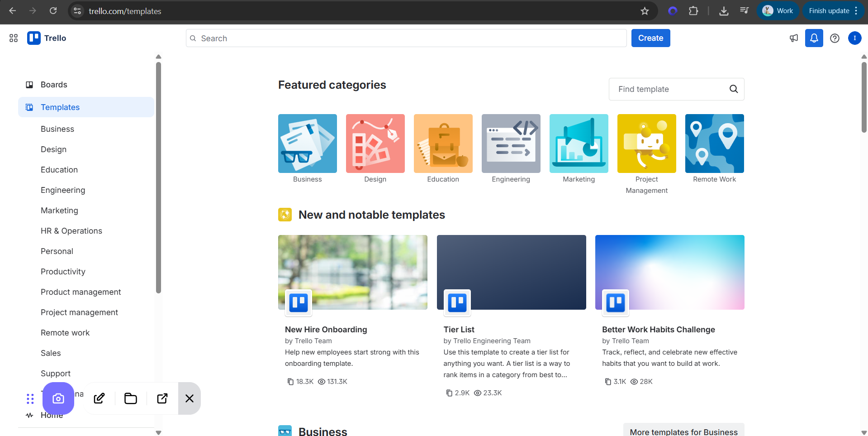
Task: Select Templates in the sidebar
Action: tap(86, 107)
